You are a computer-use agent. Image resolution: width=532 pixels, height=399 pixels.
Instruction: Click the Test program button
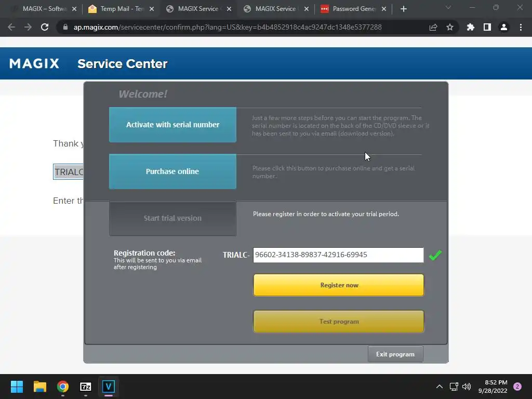(339, 321)
